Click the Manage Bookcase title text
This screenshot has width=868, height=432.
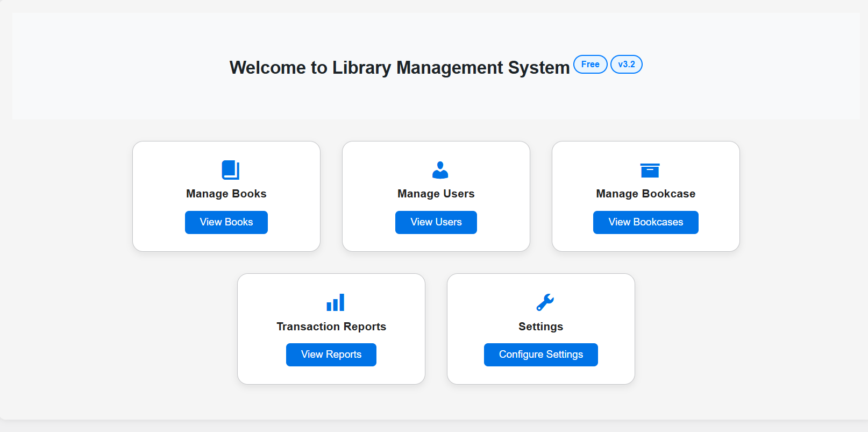645,194
